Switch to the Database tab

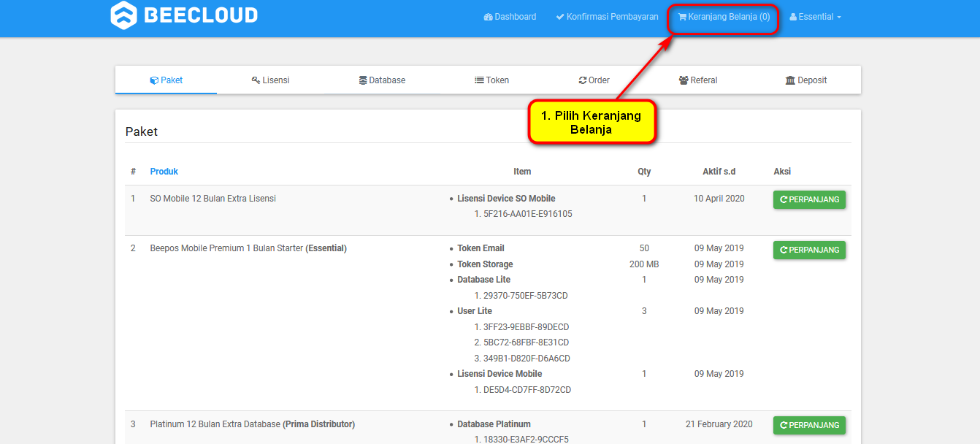click(x=382, y=80)
